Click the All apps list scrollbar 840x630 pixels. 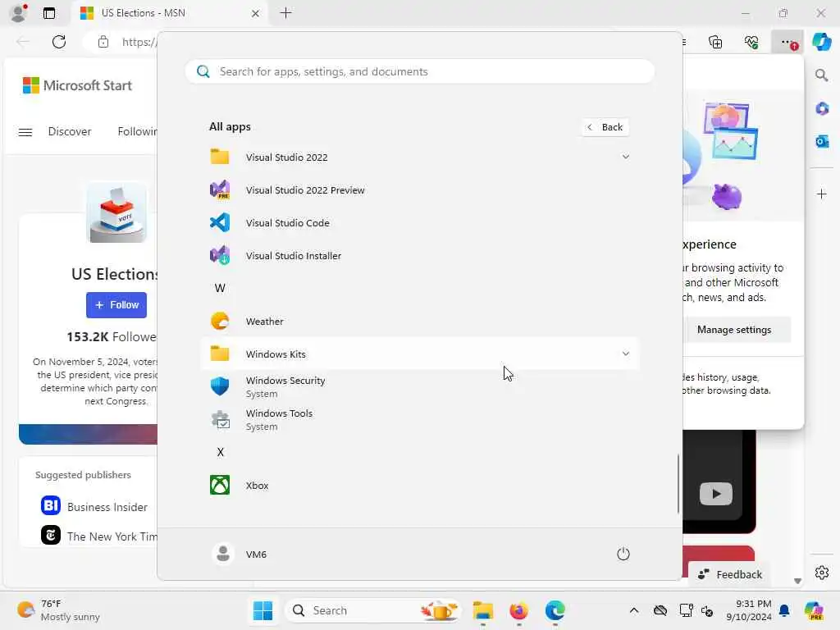tap(678, 483)
